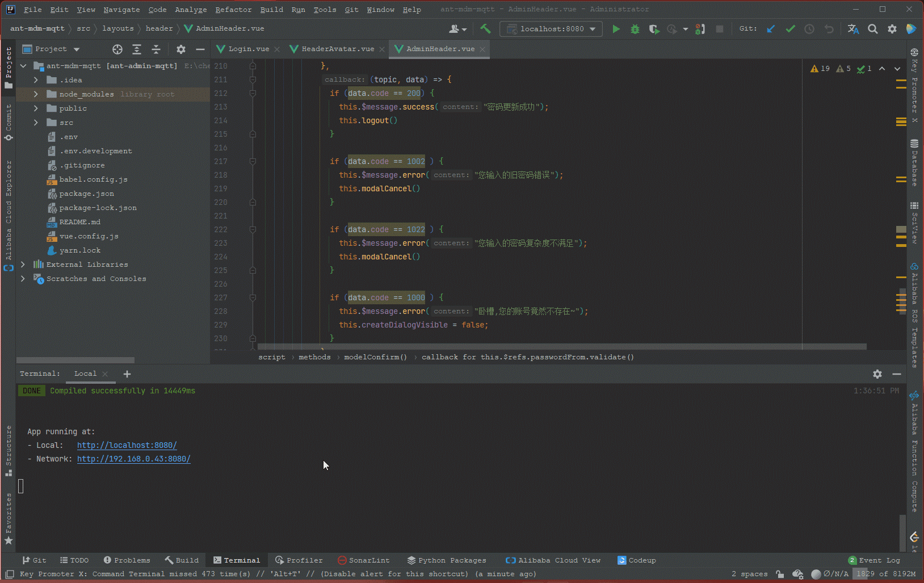
Task: Run with coverage icon in toolbar
Action: click(x=654, y=29)
